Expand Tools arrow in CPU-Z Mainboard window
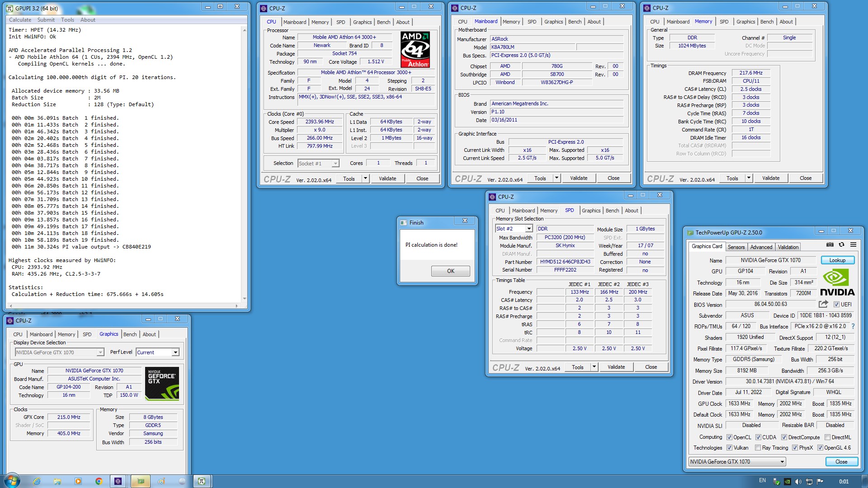This screenshot has height=488, width=868. [x=557, y=178]
